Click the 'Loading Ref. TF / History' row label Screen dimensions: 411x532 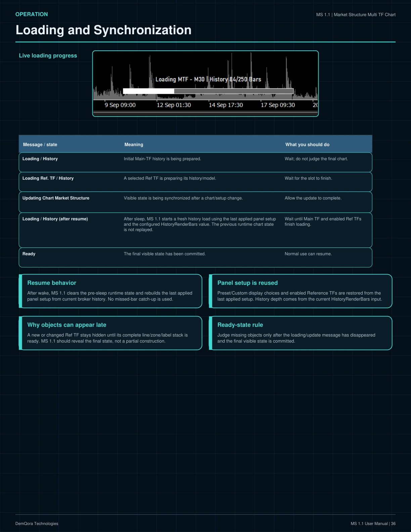coord(48,178)
